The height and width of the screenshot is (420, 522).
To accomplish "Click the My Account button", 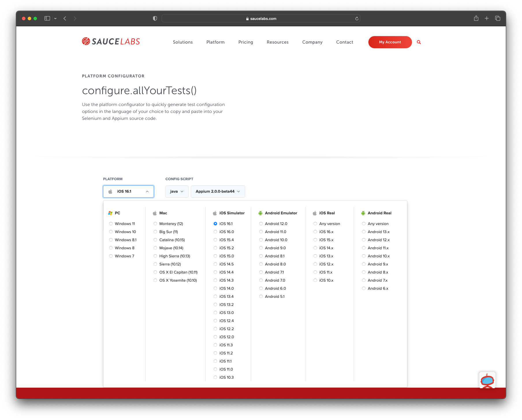I will coord(390,42).
